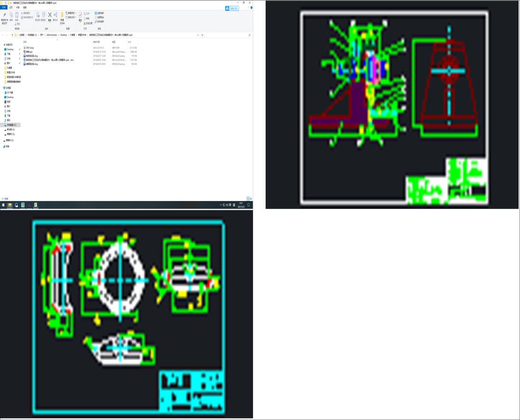Click the Copy icon in the Explorer ribbon
This screenshot has width=520, height=420.
click(x=11, y=15)
